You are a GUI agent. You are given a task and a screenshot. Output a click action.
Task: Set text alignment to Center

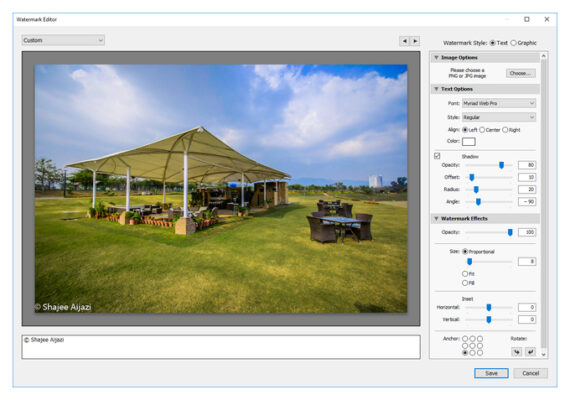tap(482, 130)
